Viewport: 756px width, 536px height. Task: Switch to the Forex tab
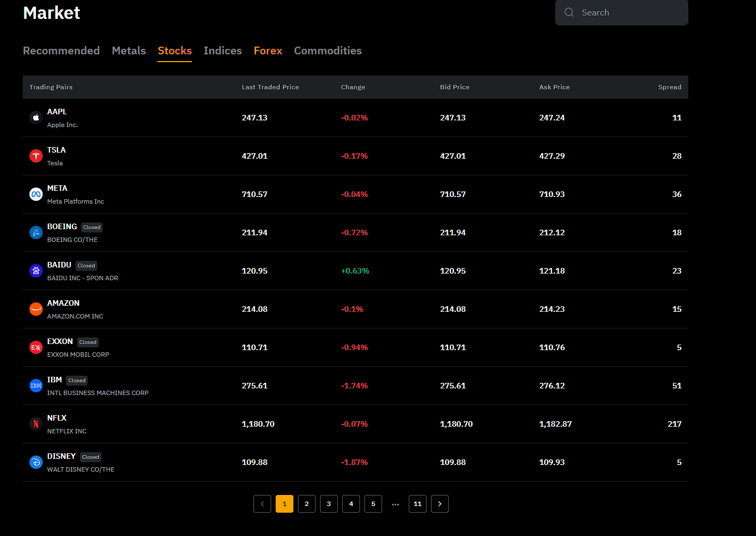pos(267,50)
